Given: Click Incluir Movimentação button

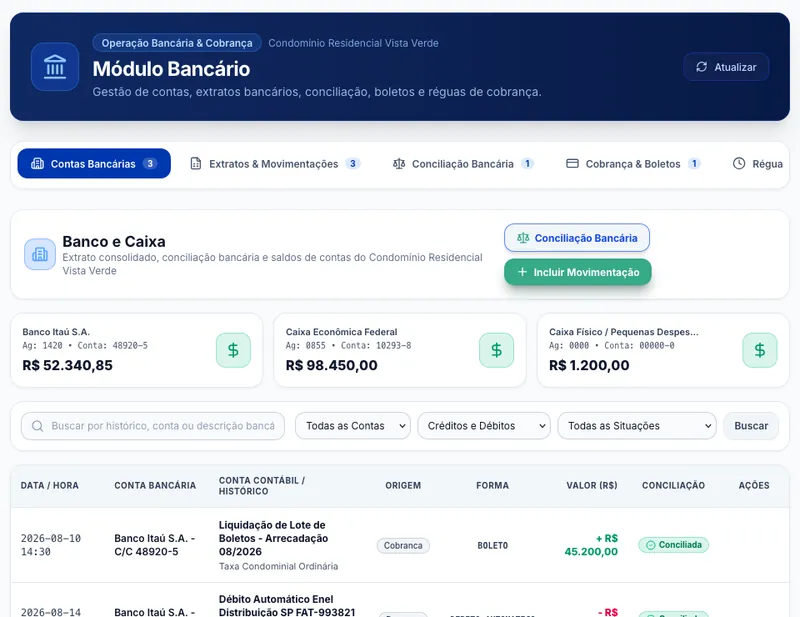Looking at the screenshot, I should click(578, 272).
